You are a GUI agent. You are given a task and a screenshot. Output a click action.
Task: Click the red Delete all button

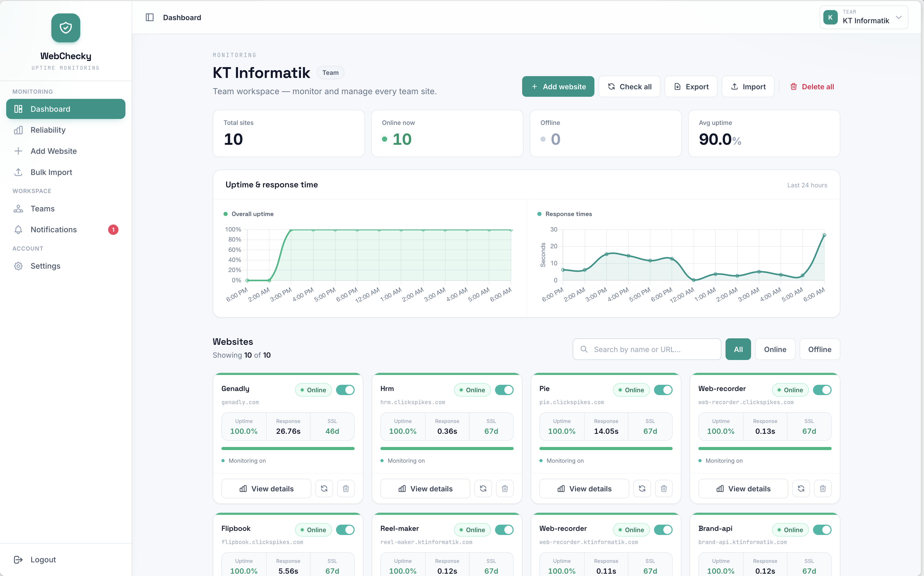point(812,86)
